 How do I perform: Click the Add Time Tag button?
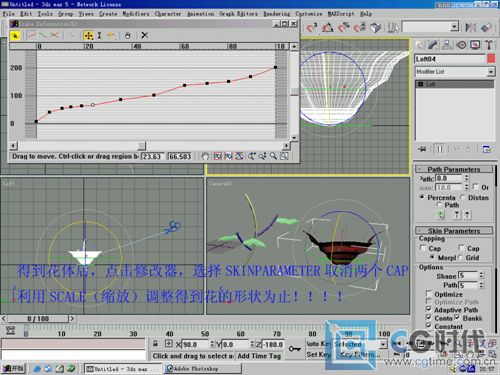click(259, 356)
